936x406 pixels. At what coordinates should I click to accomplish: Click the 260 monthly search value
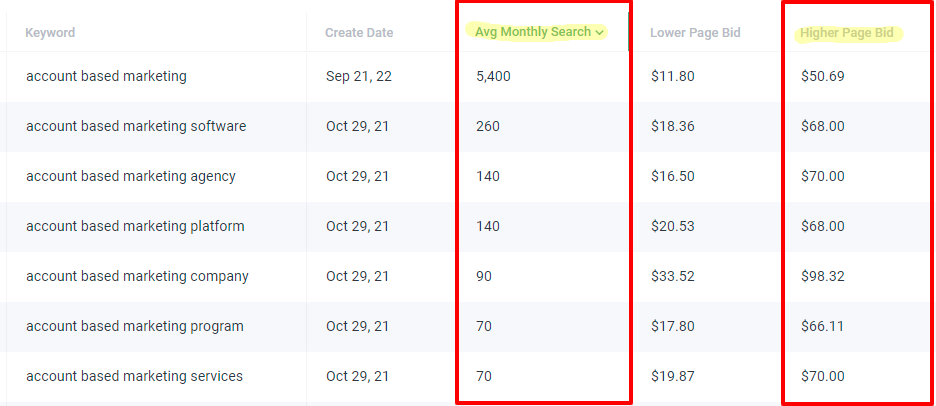(488, 127)
